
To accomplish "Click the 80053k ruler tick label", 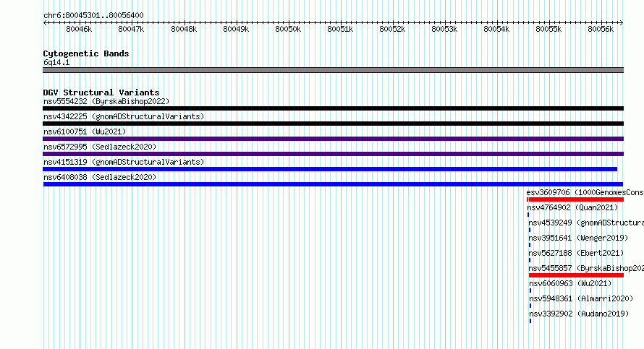I will [444, 29].
